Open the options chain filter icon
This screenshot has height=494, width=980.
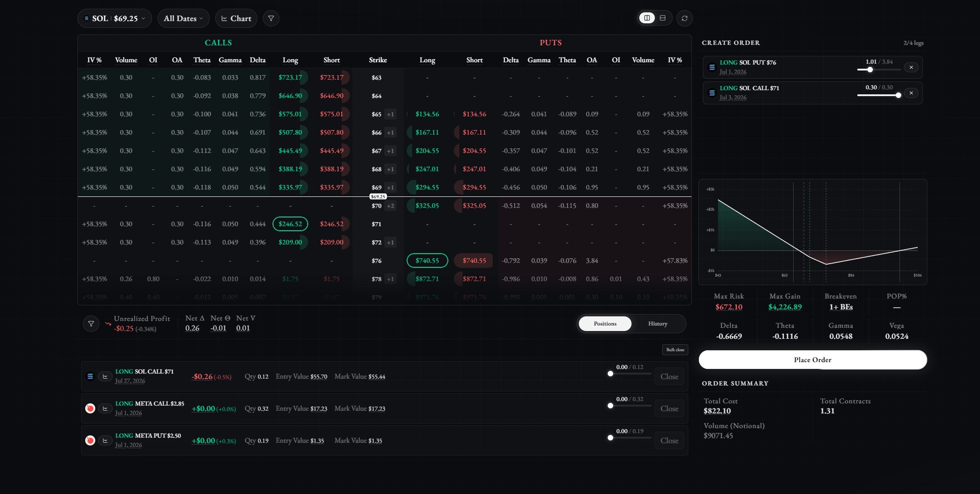coord(271,18)
